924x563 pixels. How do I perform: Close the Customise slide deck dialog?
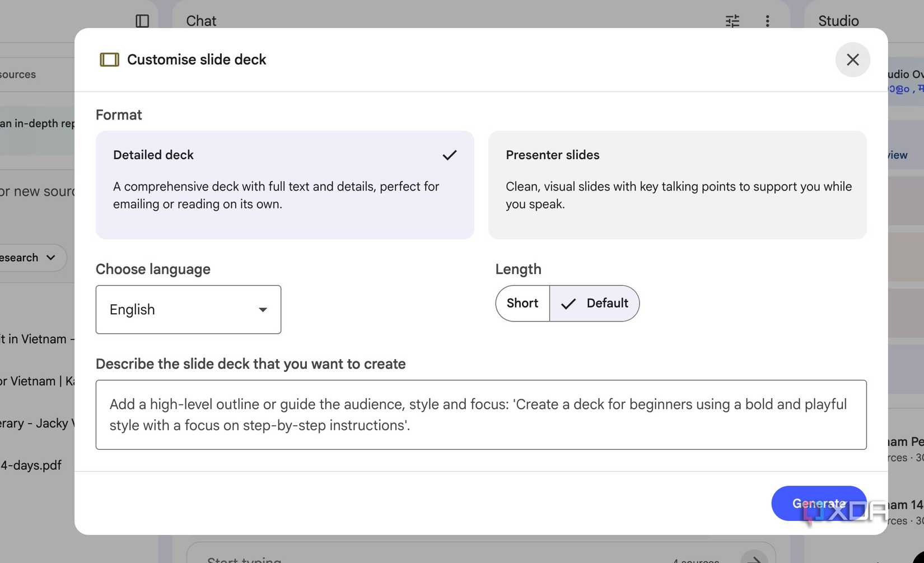(852, 59)
